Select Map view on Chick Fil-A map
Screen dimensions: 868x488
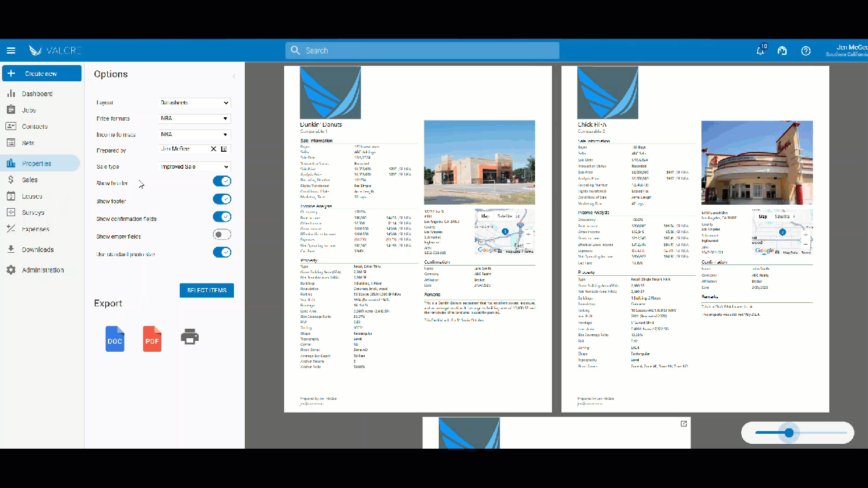(x=763, y=217)
